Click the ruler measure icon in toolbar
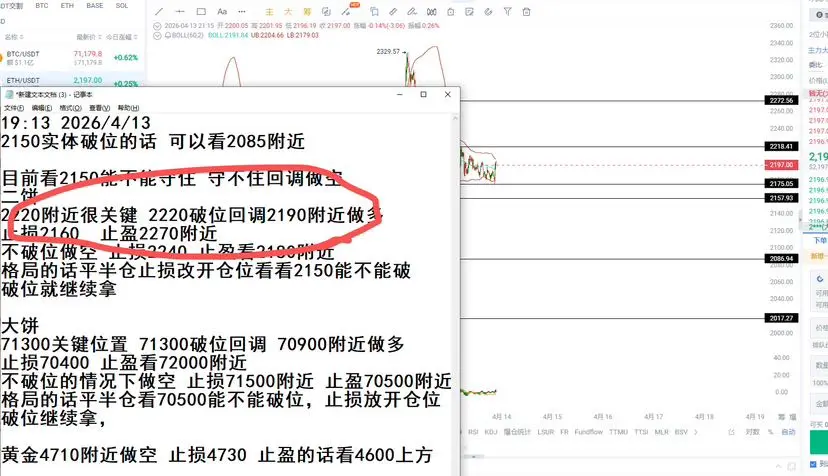This screenshot has height=476, width=828. click(393, 12)
